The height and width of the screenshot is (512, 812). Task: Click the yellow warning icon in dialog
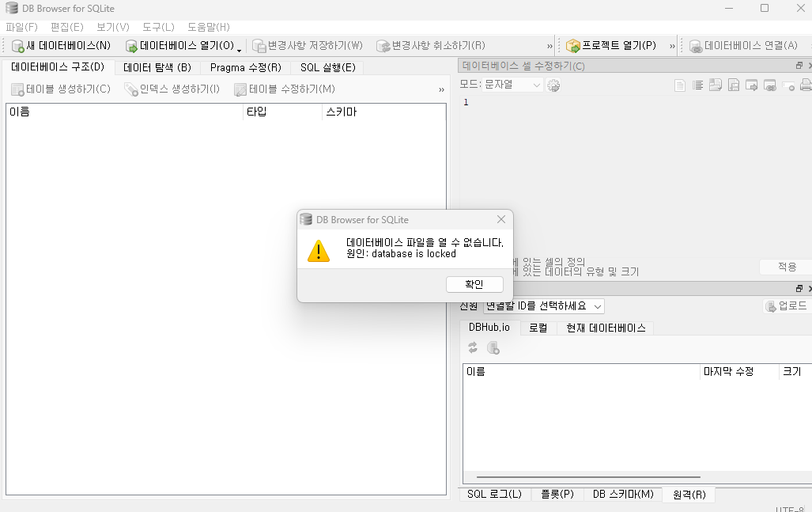point(318,250)
